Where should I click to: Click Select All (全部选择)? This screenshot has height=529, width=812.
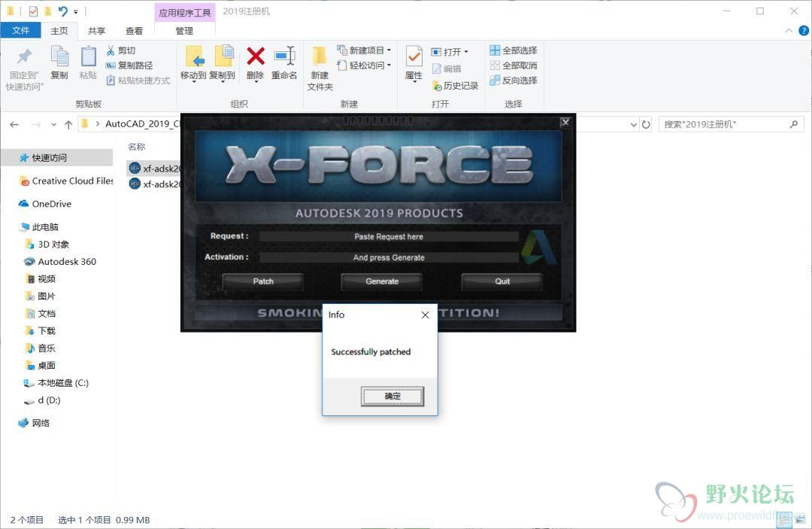(514, 50)
